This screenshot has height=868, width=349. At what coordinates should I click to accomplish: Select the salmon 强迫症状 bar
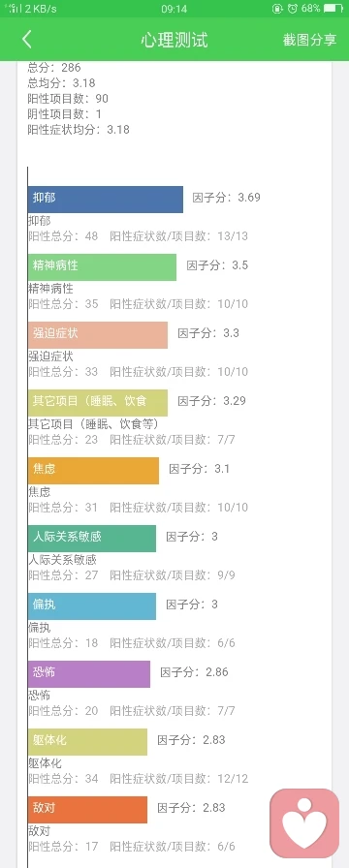click(98, 335)
